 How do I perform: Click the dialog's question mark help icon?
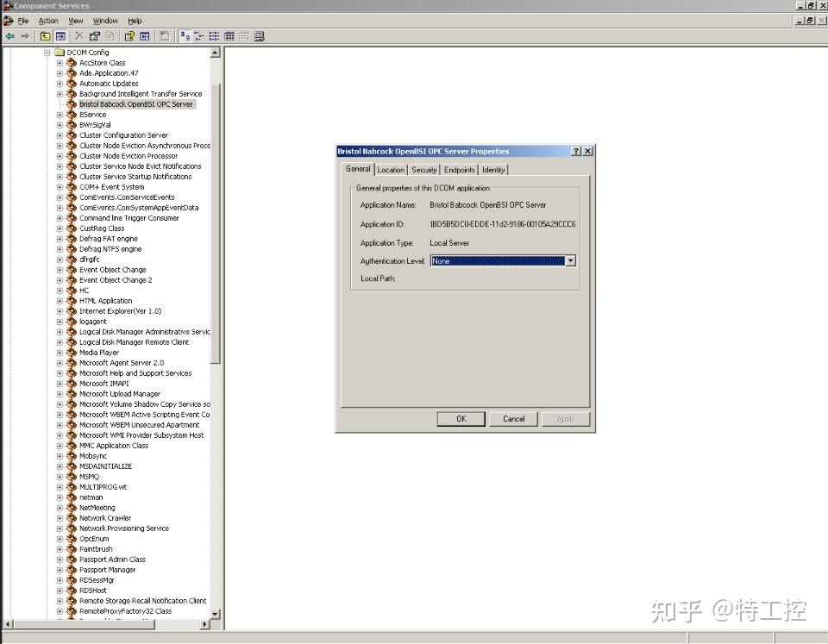(575, 151)
